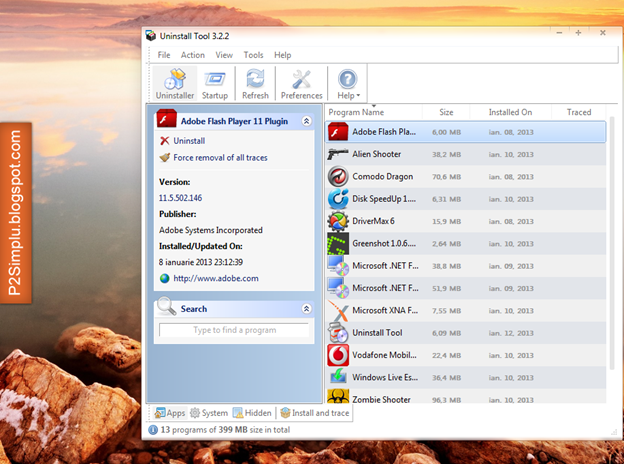Screen dimensions: 624x464
Task: Open the Help menu in menu bar
Action: (x=283, y=55)
